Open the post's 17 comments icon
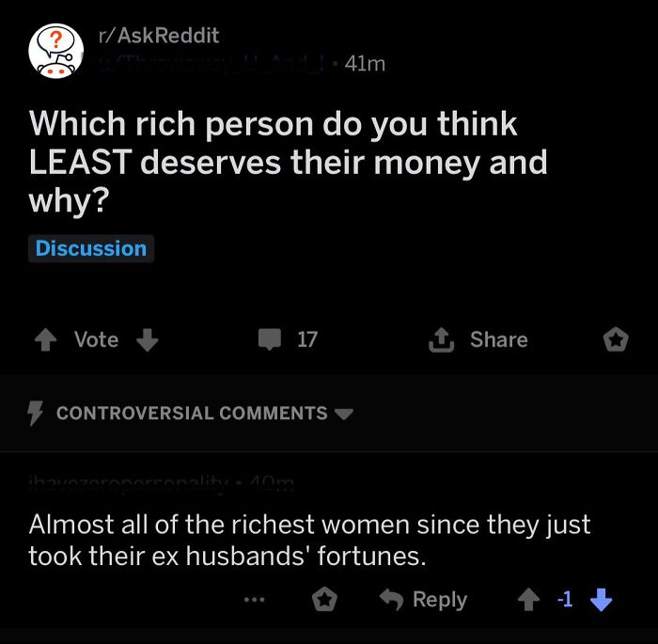Screen dimensions: 658x644 tap(270, 339)
